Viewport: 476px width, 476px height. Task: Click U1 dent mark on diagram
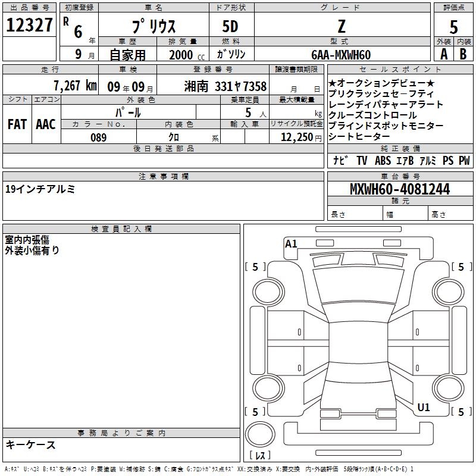[x=424, y=407]
